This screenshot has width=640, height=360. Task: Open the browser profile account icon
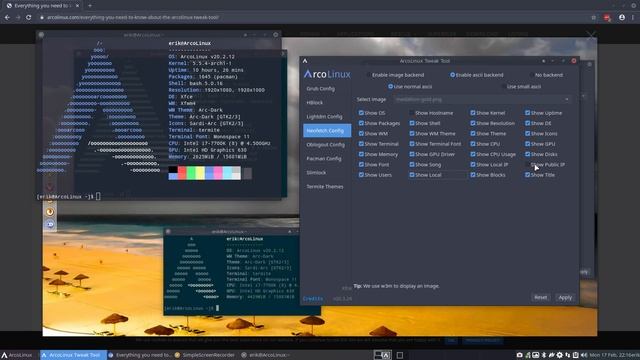622,18
